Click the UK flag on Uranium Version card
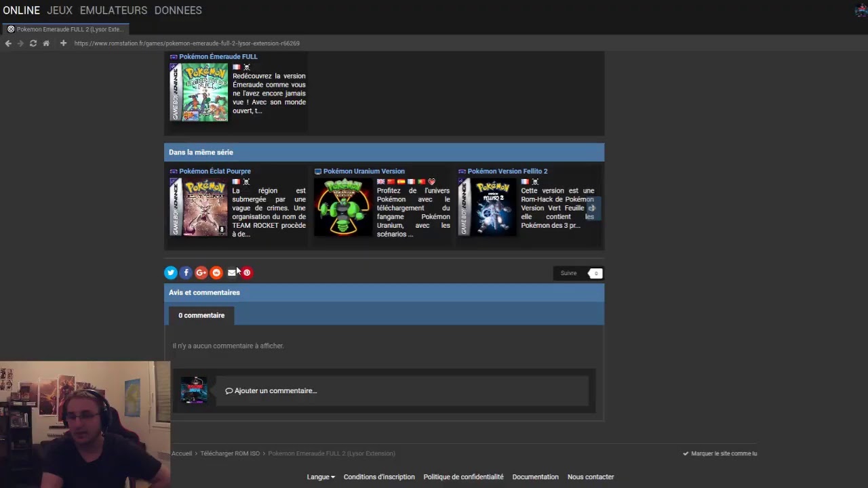This screenshot has height=488, width=868. tap(380, 182)
